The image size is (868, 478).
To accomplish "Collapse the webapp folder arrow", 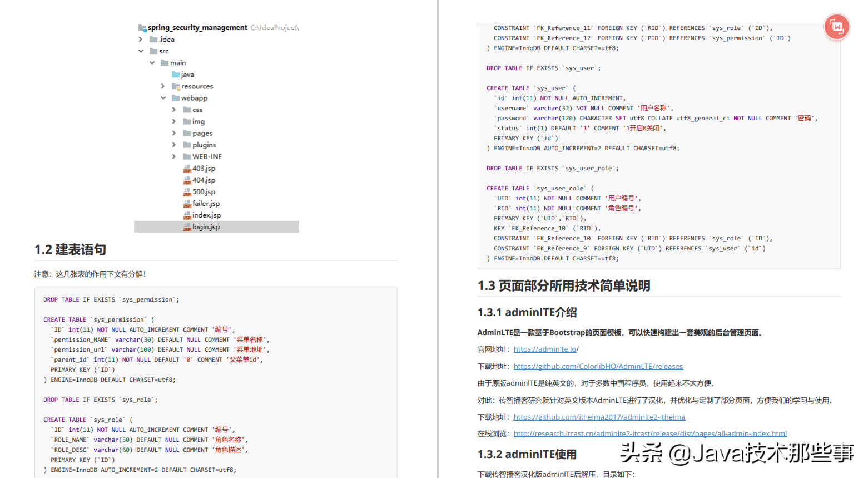I will click(x=163, y=98).
